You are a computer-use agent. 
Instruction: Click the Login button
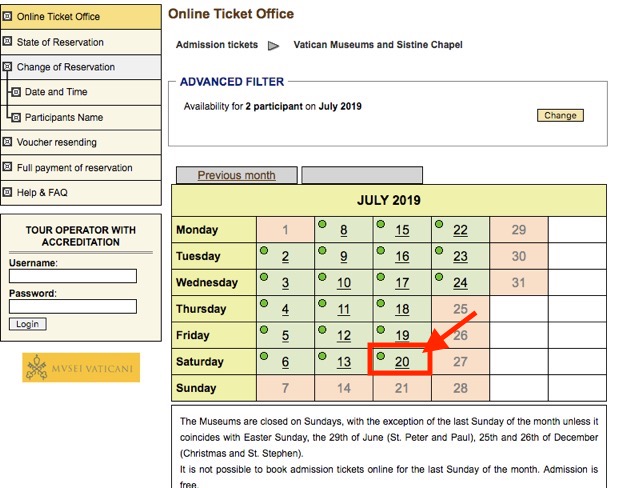tap(28, 324)
